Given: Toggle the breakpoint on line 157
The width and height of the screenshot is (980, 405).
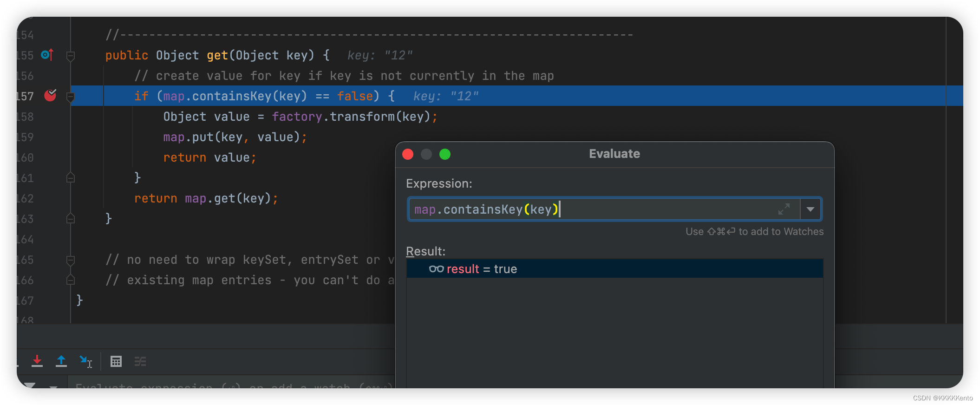Looking at the screenshot, I should coord(50,95).
